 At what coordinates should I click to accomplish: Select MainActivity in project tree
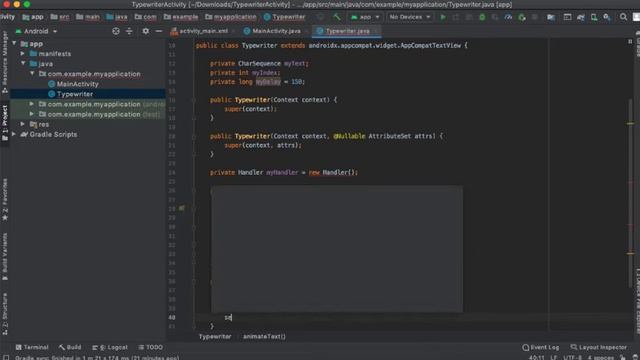click(78, 84)
